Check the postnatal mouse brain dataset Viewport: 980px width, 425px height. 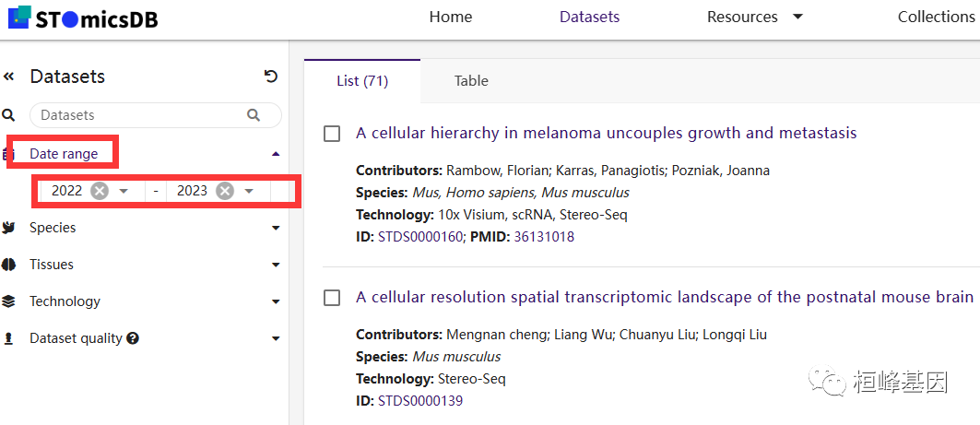point(332,298)
